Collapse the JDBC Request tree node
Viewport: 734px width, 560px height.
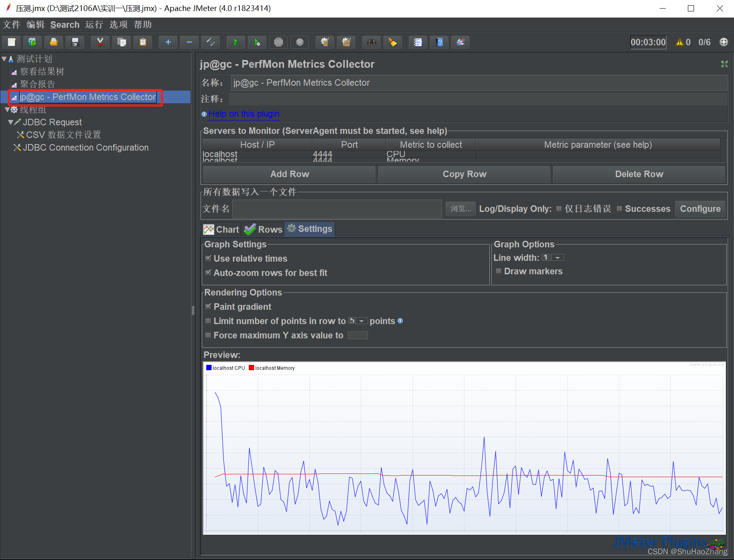pyautogui.click(x=10, y=122)
